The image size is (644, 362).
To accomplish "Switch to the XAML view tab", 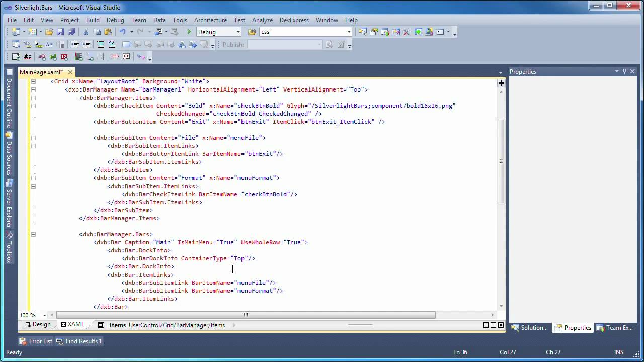I will pos(72,325).
